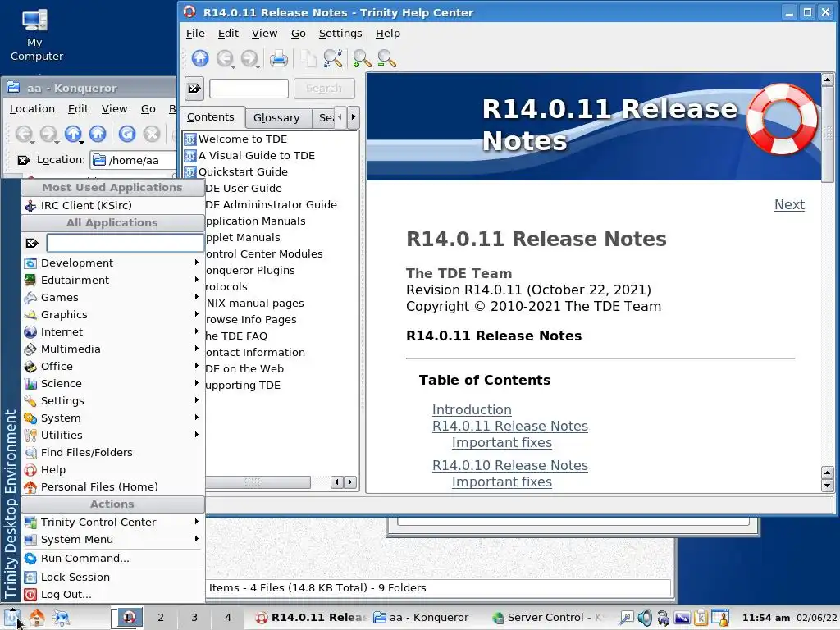Click the Forward button in Konqueror toolbar
Image resolution: width=840 pixels, height=630 pixels.
[48, 134]
